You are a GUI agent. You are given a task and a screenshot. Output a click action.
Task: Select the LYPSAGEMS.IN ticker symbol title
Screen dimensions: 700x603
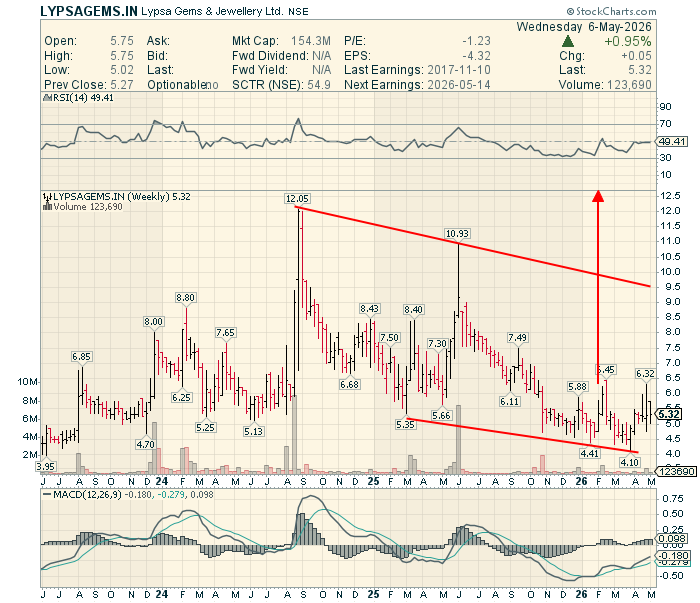coord(89,11)
